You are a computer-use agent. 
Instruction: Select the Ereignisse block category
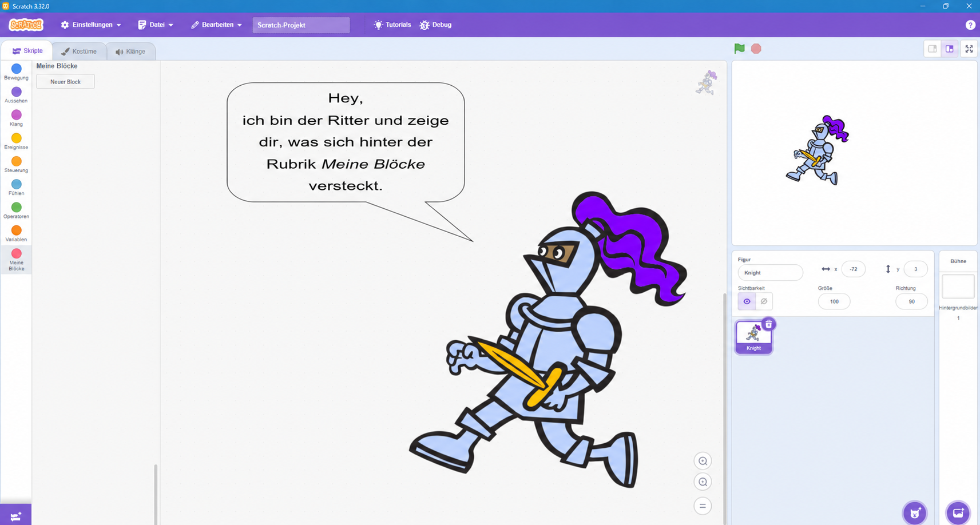(x=16, y=141)
